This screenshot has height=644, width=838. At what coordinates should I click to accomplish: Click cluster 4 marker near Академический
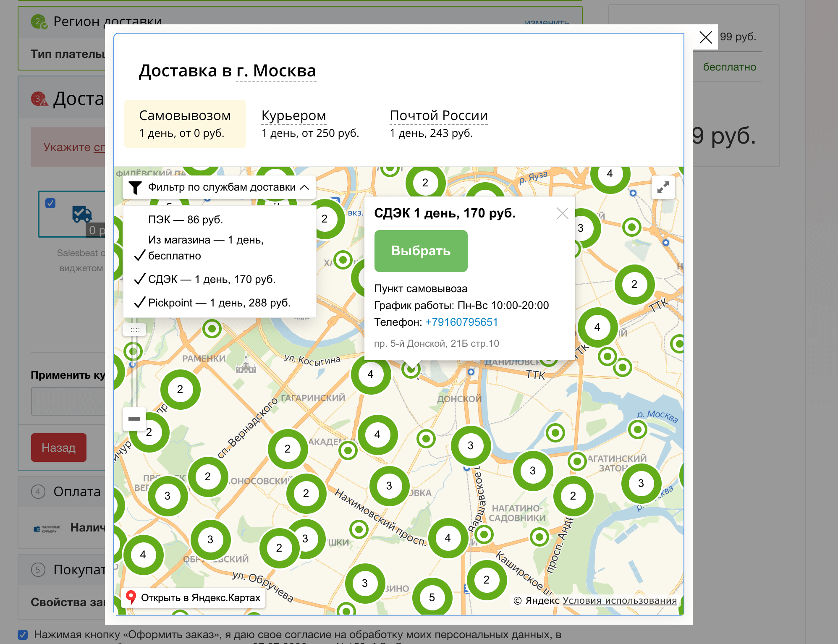(377, 435)
